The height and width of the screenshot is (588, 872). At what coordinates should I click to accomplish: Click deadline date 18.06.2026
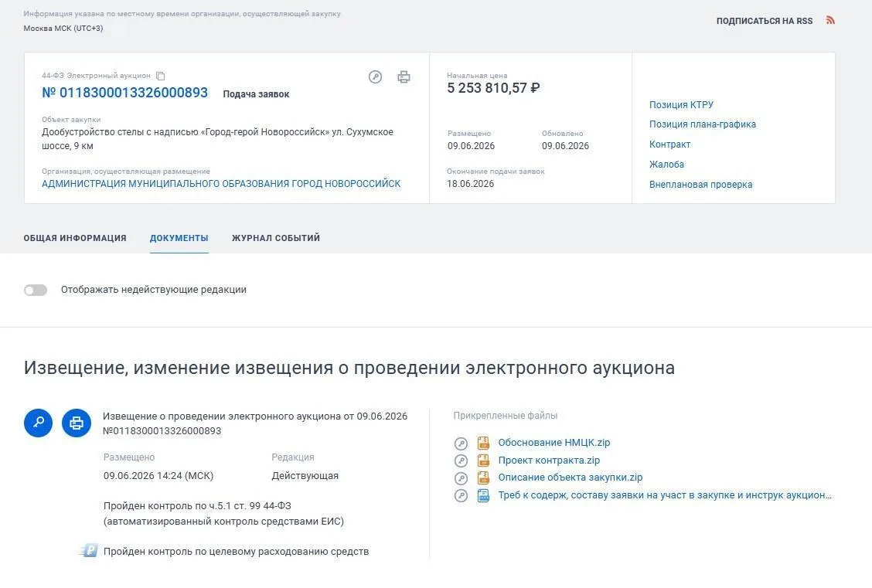471,184
